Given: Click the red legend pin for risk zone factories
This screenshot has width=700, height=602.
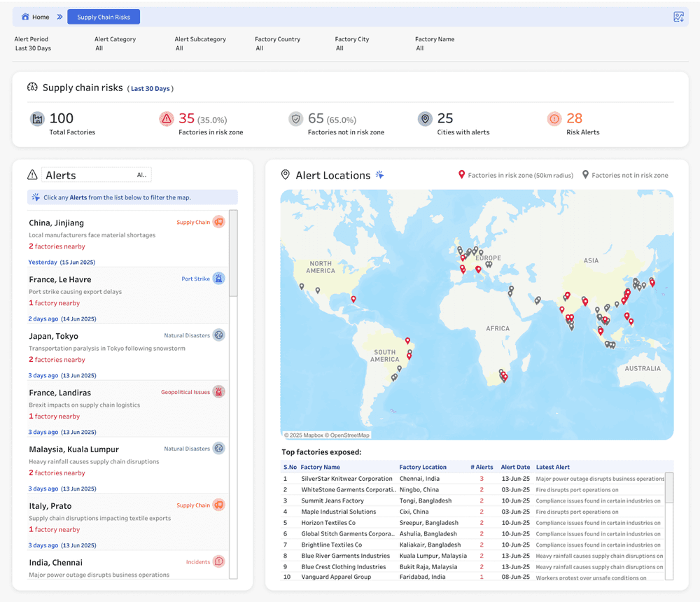Looking at the screenshot, I should [461, 174].
